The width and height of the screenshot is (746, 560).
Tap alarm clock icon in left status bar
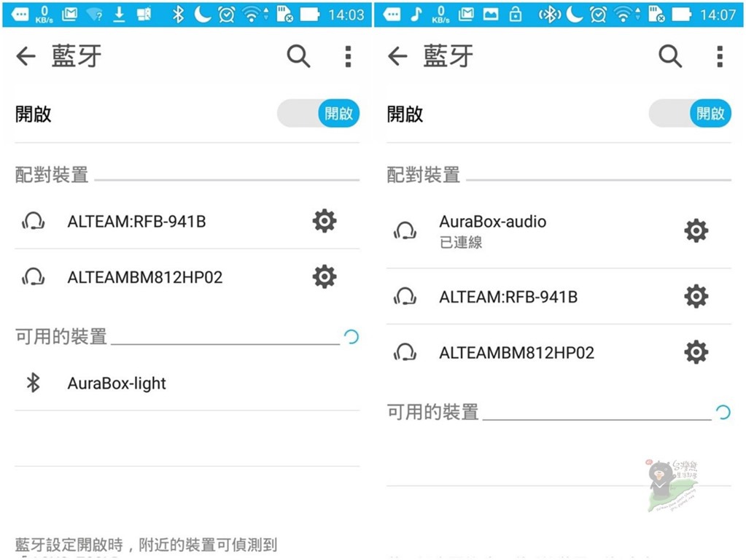pos(227,15)
